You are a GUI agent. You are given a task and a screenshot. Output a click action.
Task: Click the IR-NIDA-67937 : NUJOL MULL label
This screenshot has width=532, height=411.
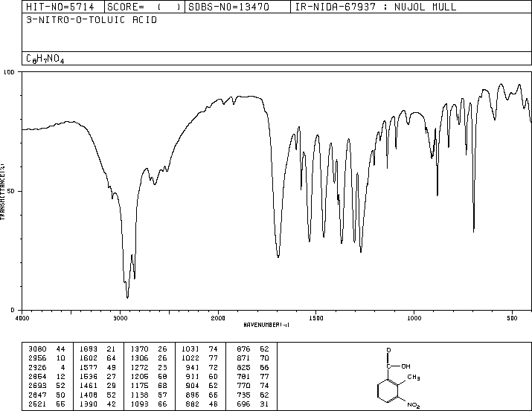click(376, 7)
